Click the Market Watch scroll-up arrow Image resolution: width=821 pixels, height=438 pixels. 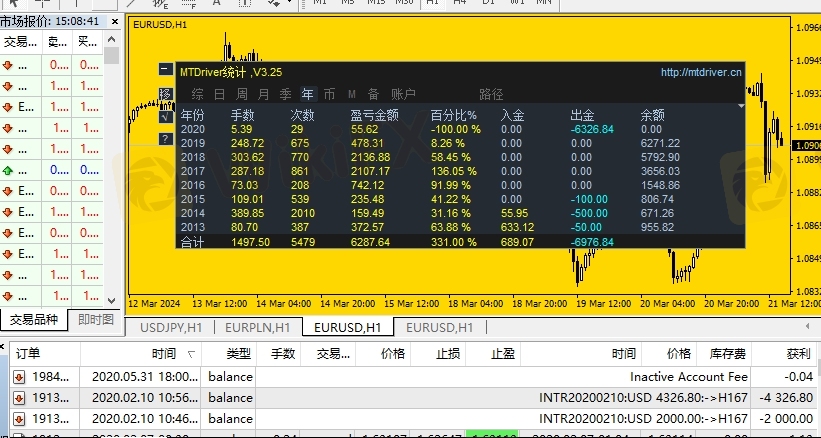[111, 39]
